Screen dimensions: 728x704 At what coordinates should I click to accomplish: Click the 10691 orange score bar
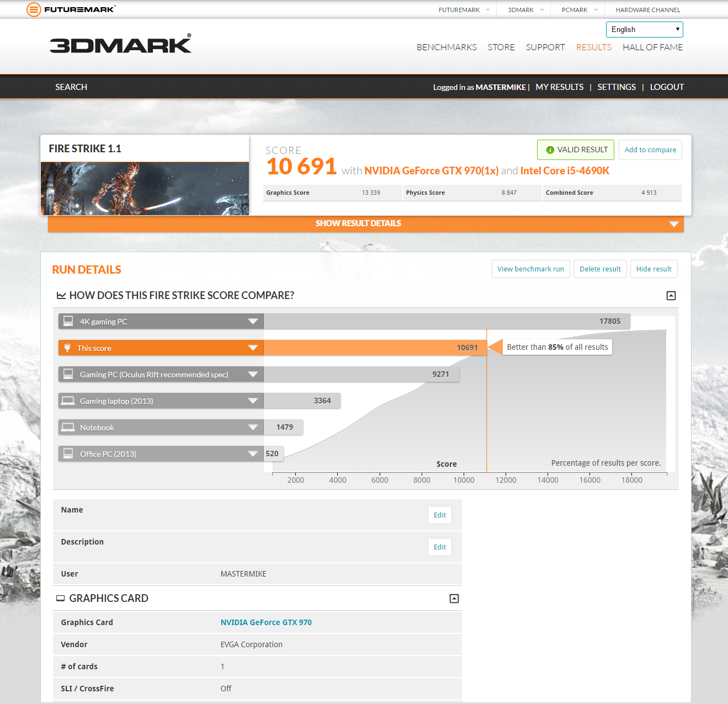[375, 348]
